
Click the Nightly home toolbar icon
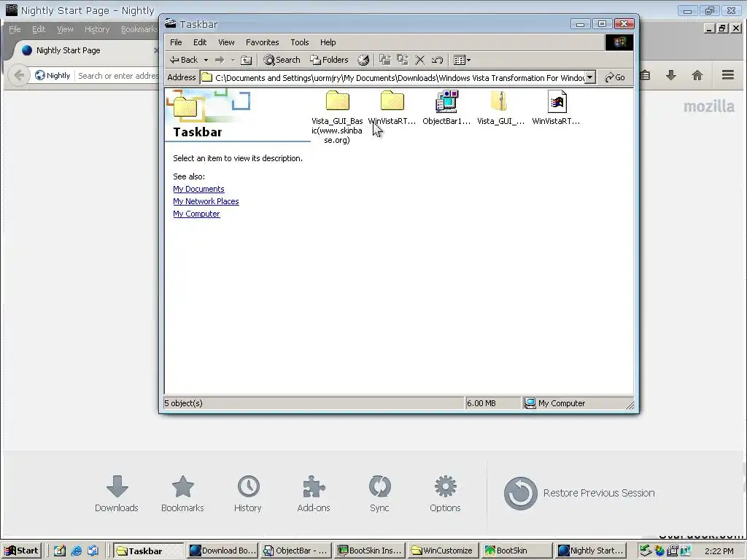tap(697, 75)
